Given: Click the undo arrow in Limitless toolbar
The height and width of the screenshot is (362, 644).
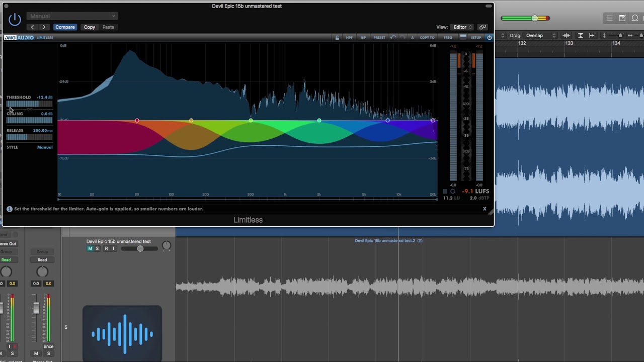Looking at the screenshot, I should [x=393, y=38].
